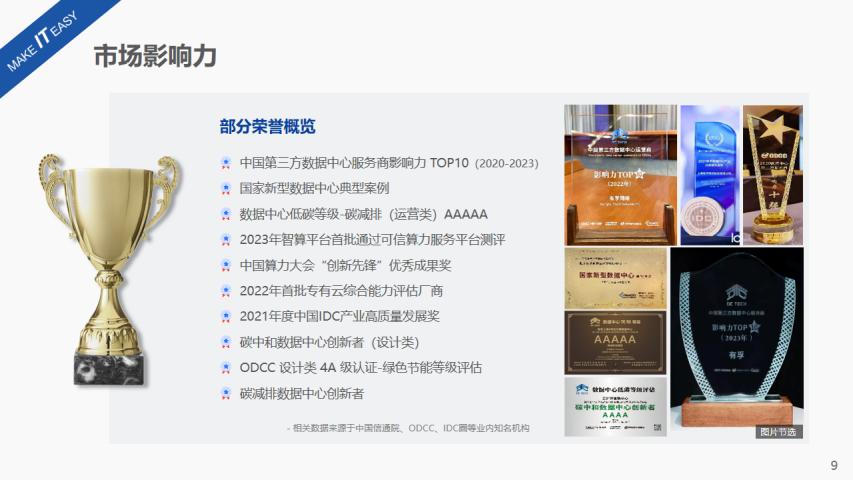Click the 部分荣誉概览 heading
The height and width of the screenshot is (480, 853).
tap(267, 126)
